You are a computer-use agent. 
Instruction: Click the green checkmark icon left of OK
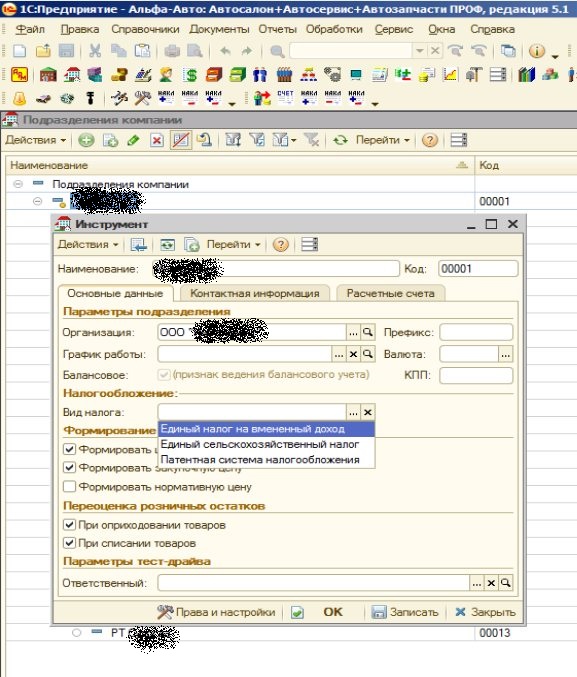click(x=297, y=612)
